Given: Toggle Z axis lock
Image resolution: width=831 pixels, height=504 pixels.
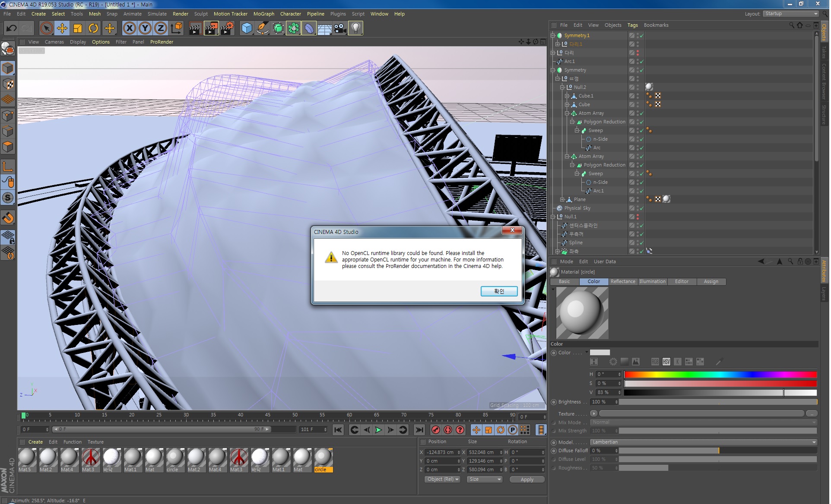Looking at the screenshot, I should click(x=161, y=28).
